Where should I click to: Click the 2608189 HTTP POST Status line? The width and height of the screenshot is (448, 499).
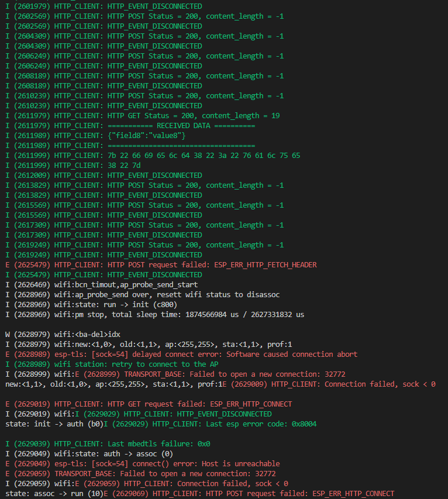click(x=144, y=75)
